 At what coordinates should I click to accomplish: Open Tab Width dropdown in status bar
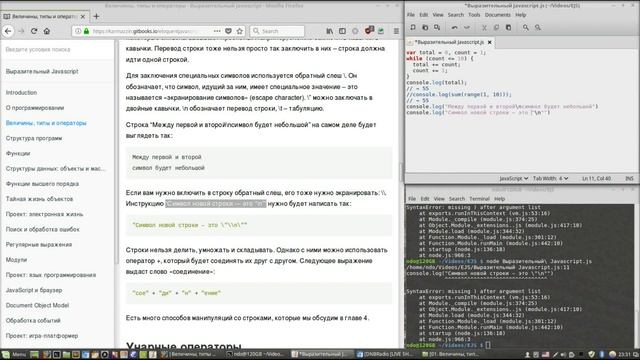tap(550, 178)
